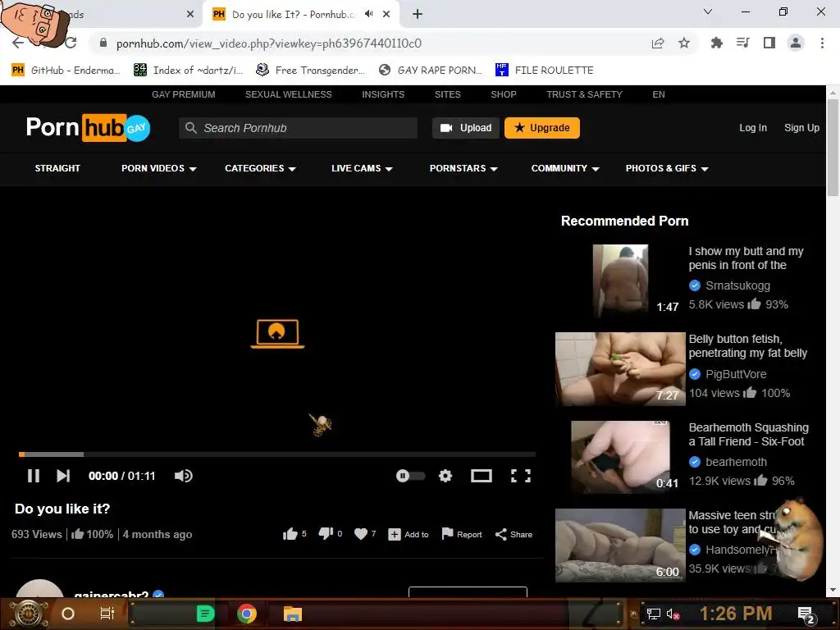Click the video progress bar
This screenshot has width=840, height=630.
pos(277,454)
